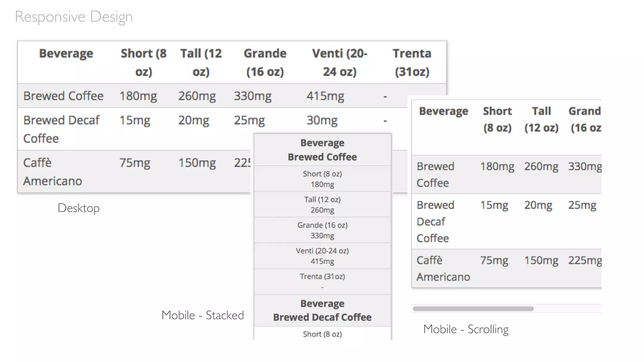Viewport: 644px width, 362px height.
Task: Select the Beverage header in the desktop table
Action: [x=66, y=54]
